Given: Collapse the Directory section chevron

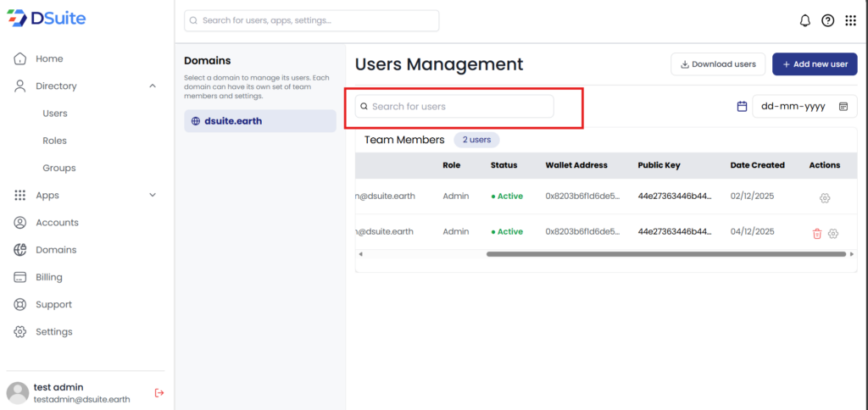Looking at the screenshot, I should (x=153, y=86).
